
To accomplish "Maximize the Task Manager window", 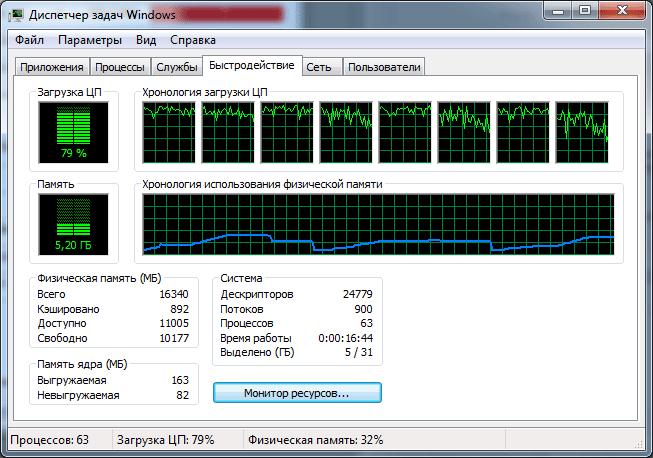I will pos(585,10).
